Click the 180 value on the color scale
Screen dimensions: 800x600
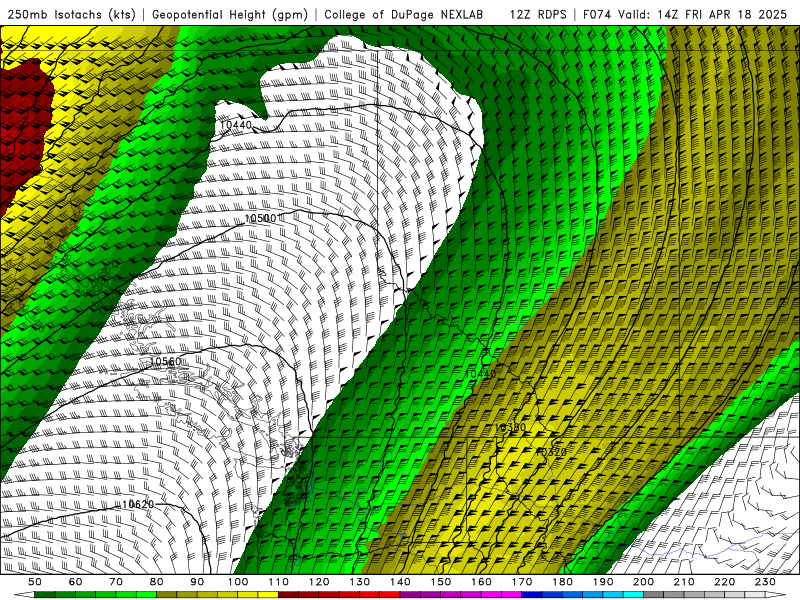[x=563, y=582]
